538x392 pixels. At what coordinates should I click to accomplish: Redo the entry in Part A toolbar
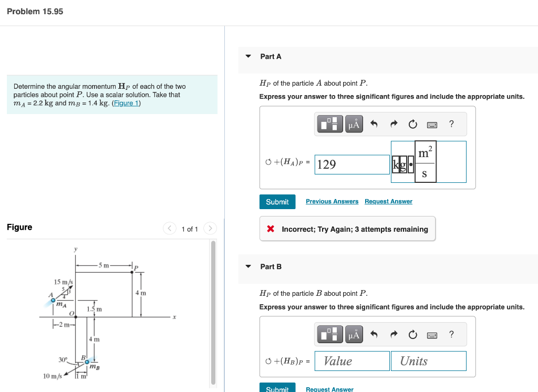[394, 123]
